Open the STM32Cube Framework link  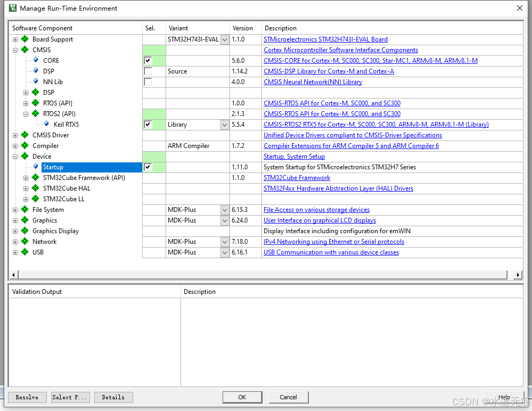pos(297,177)
